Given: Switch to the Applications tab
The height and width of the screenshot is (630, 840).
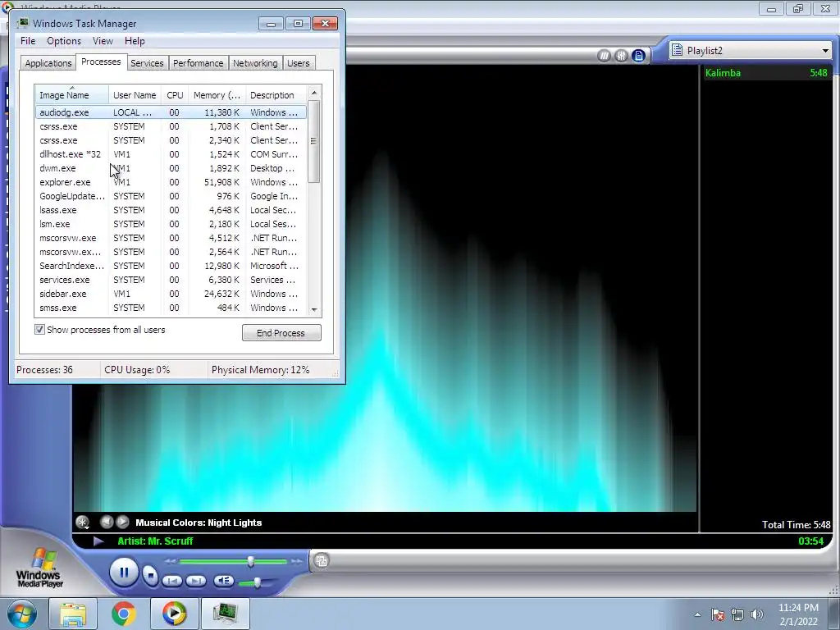Looking at the screenshot, I should (x=48, y=63).
